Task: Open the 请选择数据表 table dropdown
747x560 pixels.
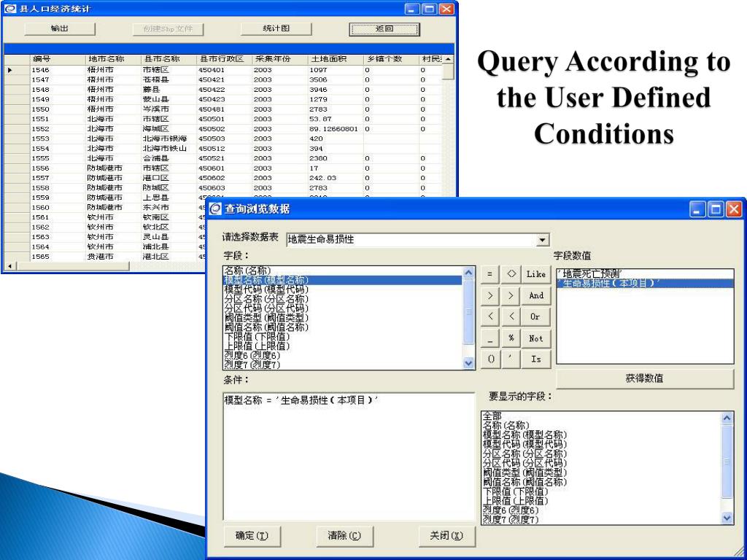Action: (542, 240)
